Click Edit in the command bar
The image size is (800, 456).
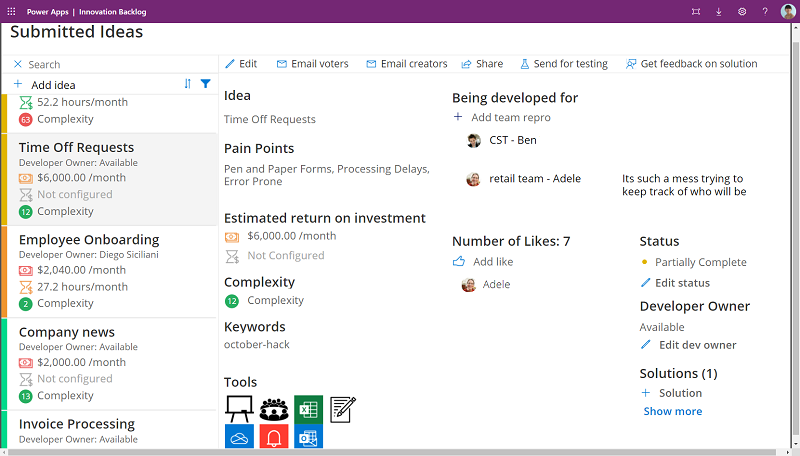coord(241,64)
